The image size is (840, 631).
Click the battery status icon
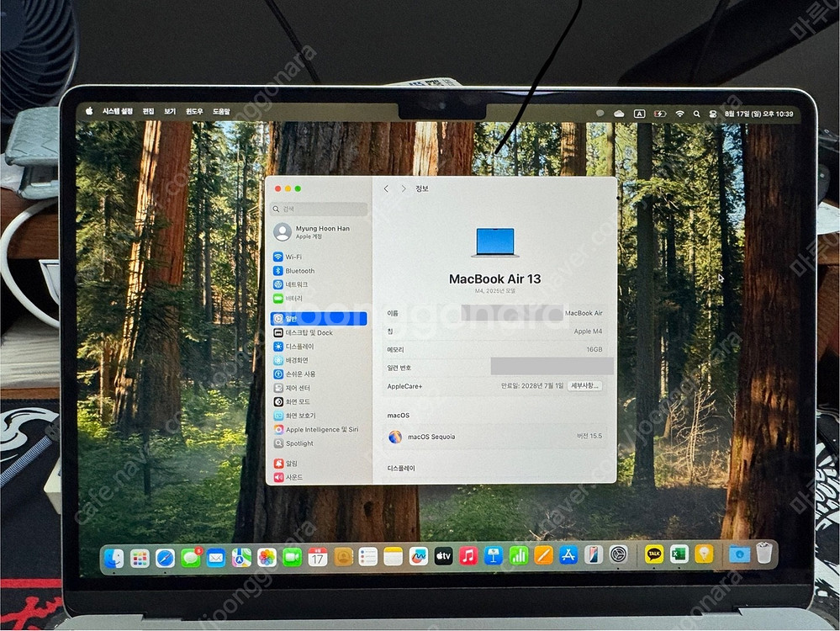(660, 114)
